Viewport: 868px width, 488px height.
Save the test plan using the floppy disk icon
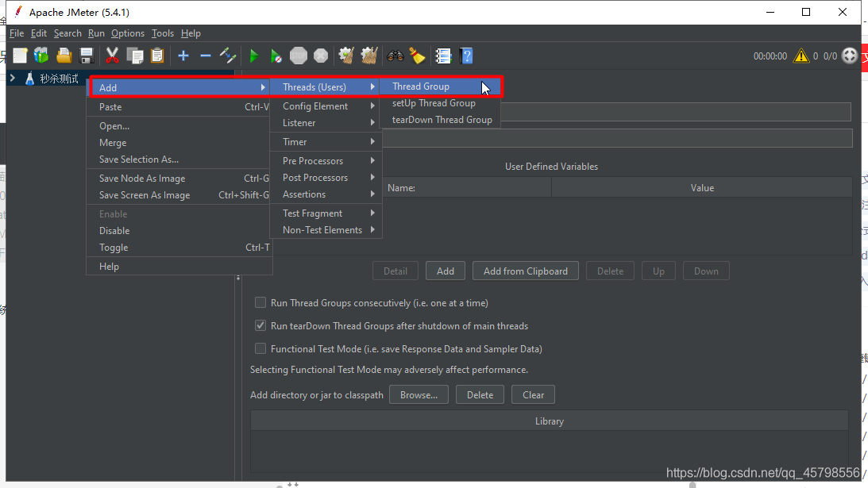click(87, 56)
